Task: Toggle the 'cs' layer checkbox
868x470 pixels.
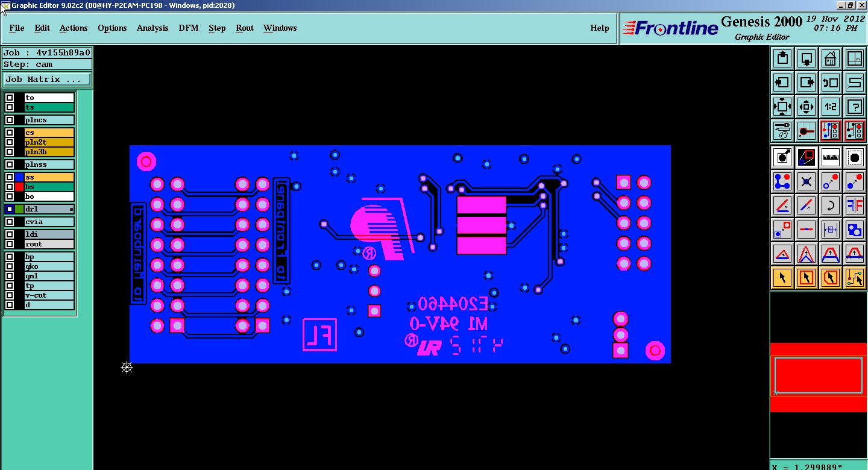Action: 10,133
